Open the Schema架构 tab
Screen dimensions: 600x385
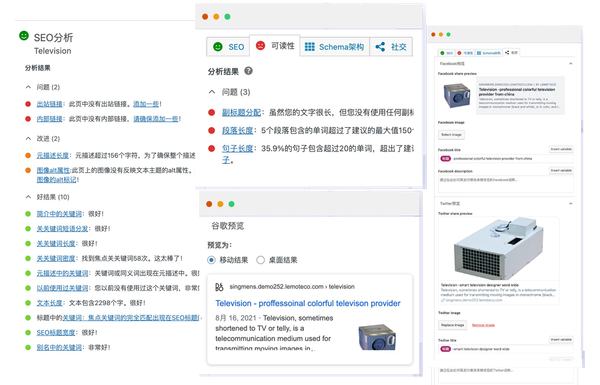[x=334, y=47]
